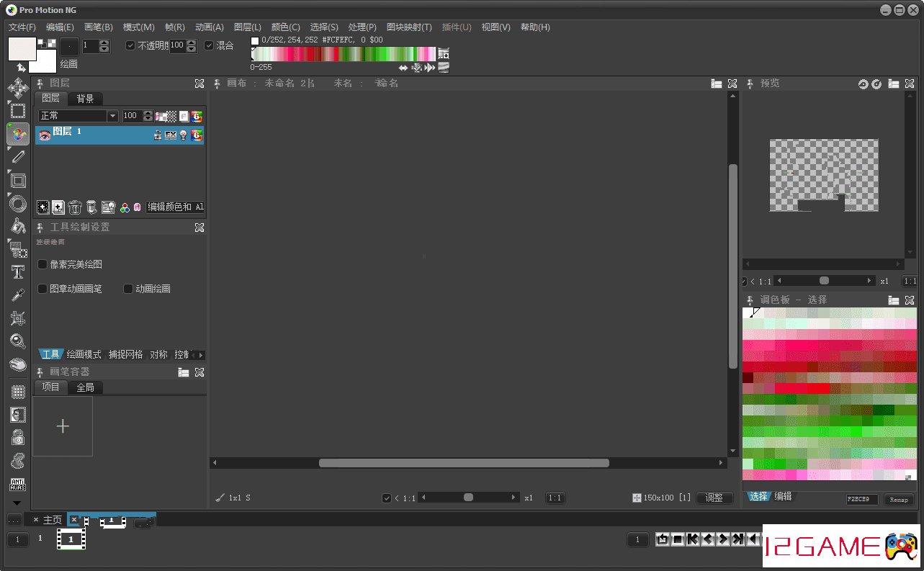Click the swap colors arrow below swatches
This screenshot has width=924, height=571.
click(22, 67)
